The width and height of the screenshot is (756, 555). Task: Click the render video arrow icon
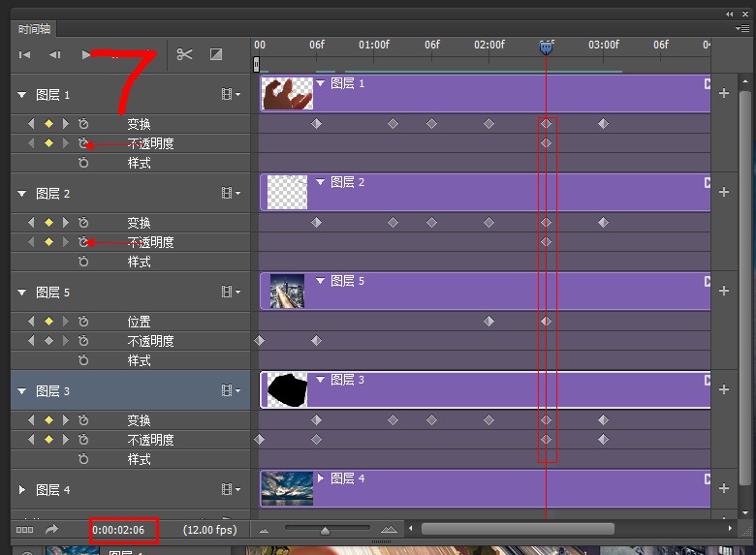pos(51,529)
